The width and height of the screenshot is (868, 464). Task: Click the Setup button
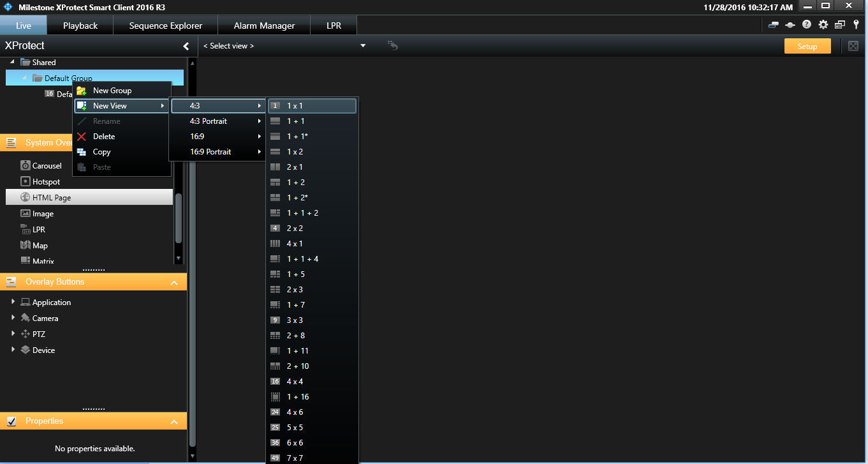click(x=807, y=46)
